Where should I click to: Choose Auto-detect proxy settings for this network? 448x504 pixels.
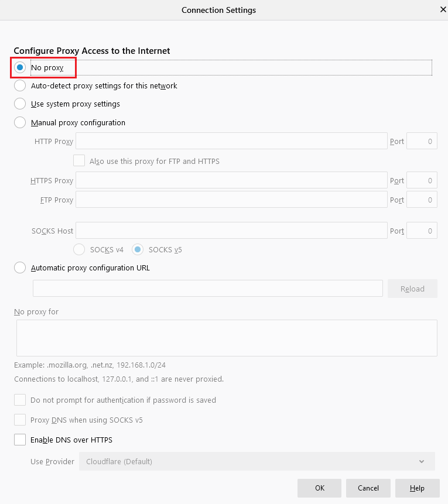[x=20, y=86]
